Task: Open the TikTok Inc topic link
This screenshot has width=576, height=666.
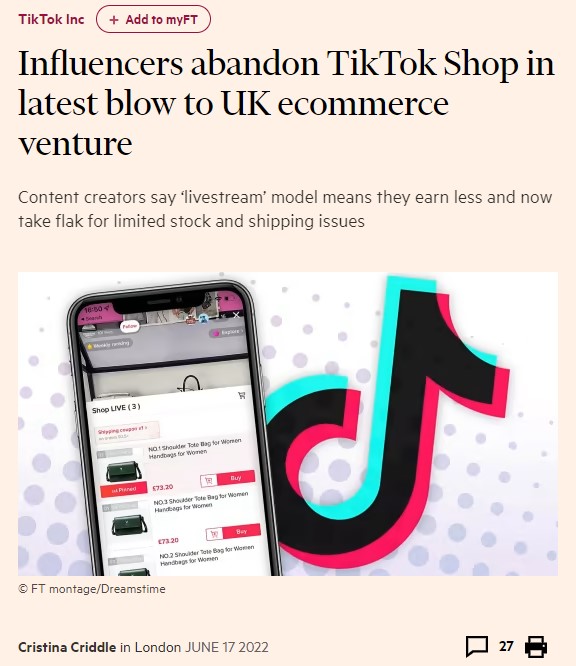Action: pyautogui.click(x=51, y=20)
